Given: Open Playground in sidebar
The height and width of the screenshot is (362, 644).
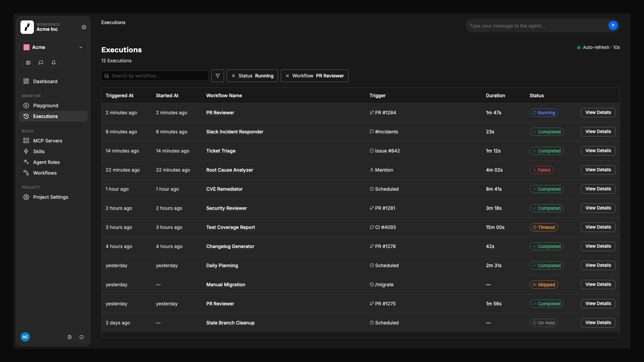Looking at the screenshot, I should [x=53, y=106].
